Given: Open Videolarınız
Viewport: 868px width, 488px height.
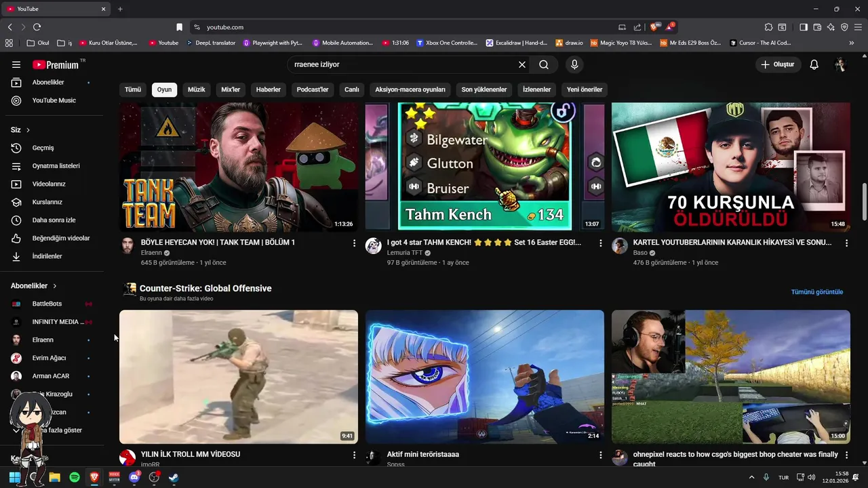Looking at the screenshot, I should pyautogui.click(x=52, y=184).
